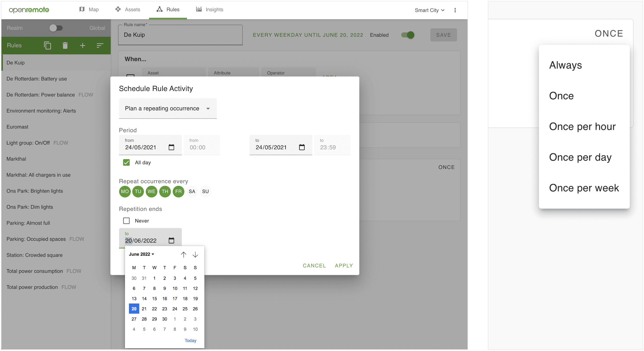Toggle the Saturday day button on
This screenshot has width=644, height=351.
[x=192, y=191]
